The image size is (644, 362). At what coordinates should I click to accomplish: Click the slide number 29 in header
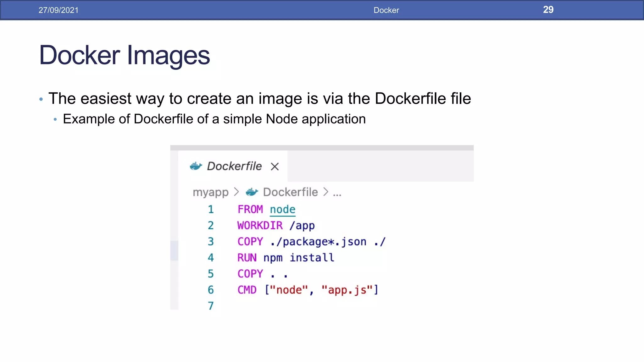pos(548,10)
